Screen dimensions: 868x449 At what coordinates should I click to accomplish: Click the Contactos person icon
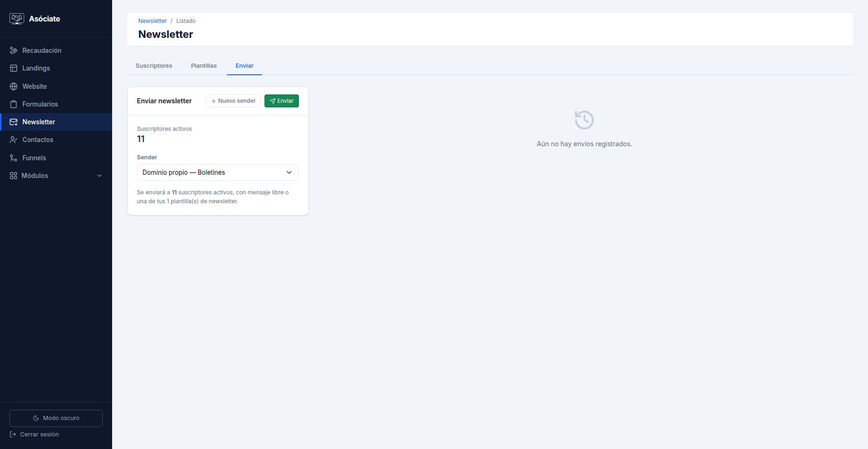(14, 140)
